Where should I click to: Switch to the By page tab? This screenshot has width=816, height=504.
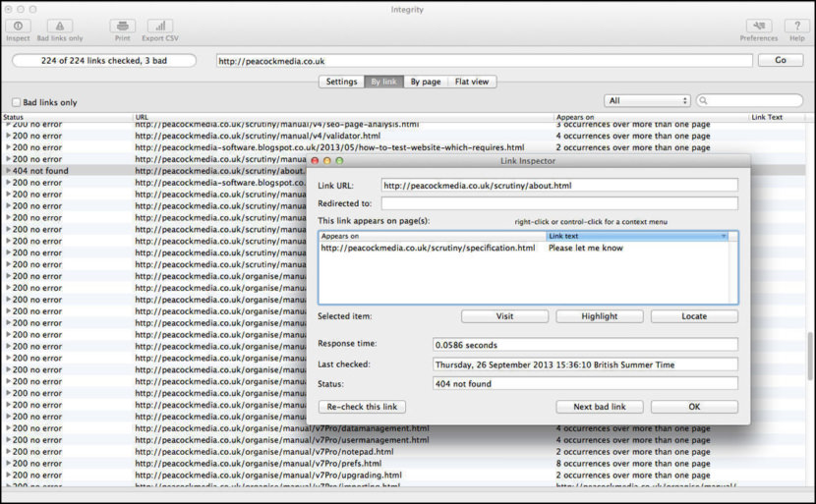click(426, 82)
